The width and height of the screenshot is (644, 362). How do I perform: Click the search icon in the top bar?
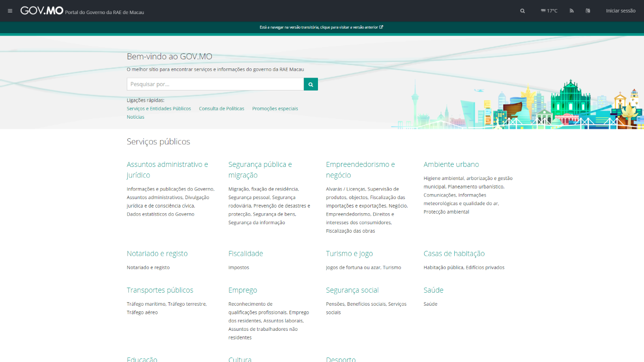coord(522,11)
